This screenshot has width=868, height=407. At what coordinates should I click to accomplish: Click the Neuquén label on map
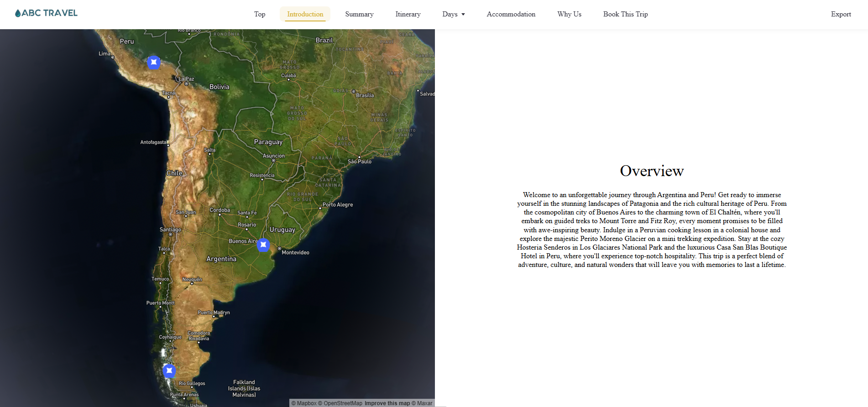pos(192,279)
